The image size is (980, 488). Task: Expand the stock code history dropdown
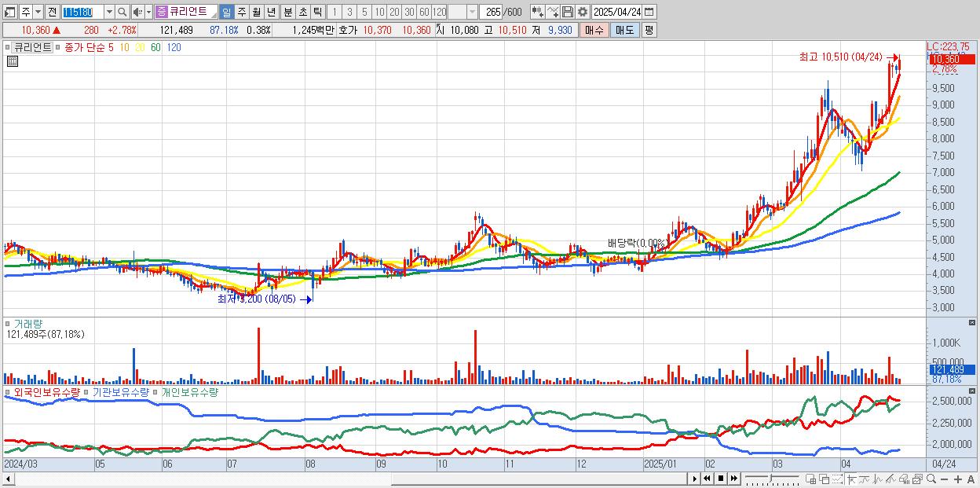pyautogui.click(x=109, y=12)
